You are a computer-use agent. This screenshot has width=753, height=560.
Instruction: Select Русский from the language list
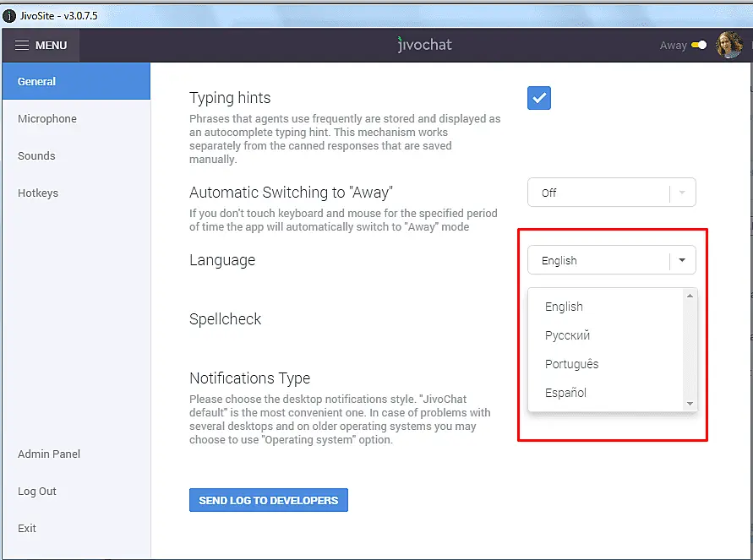(566, 335)
